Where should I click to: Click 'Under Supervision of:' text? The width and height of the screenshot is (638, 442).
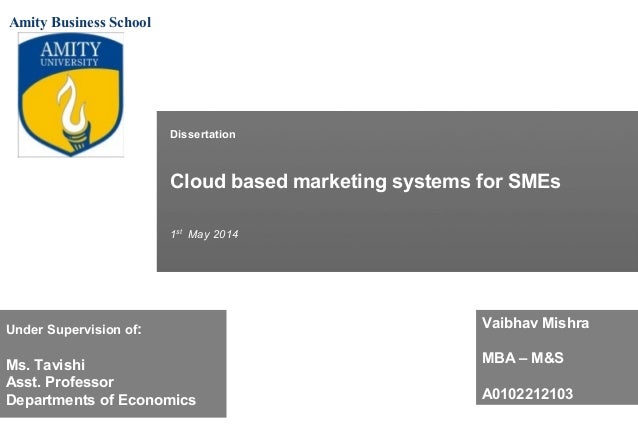[74, 329]
